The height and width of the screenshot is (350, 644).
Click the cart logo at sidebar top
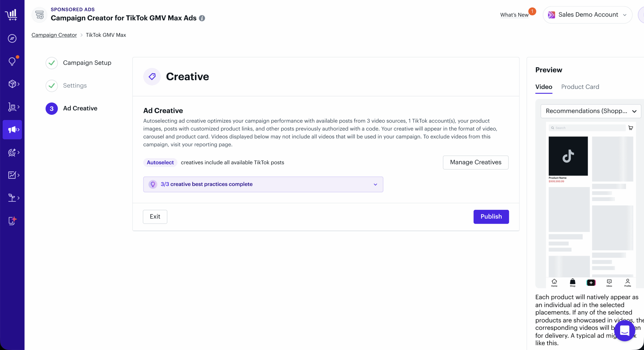(12, 15)
